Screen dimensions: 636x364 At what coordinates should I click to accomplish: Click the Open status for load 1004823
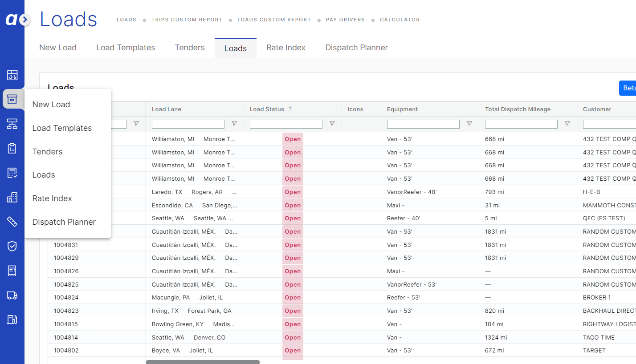click(x=293, y=311)
